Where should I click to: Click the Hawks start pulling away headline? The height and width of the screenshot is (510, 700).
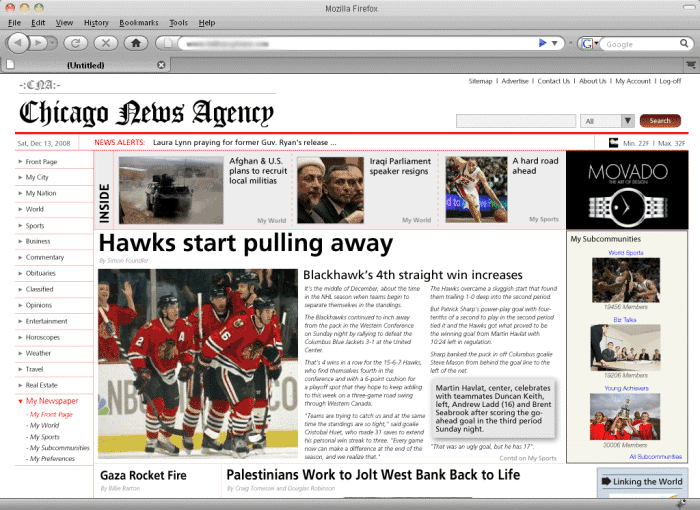(x=246, y=243)
